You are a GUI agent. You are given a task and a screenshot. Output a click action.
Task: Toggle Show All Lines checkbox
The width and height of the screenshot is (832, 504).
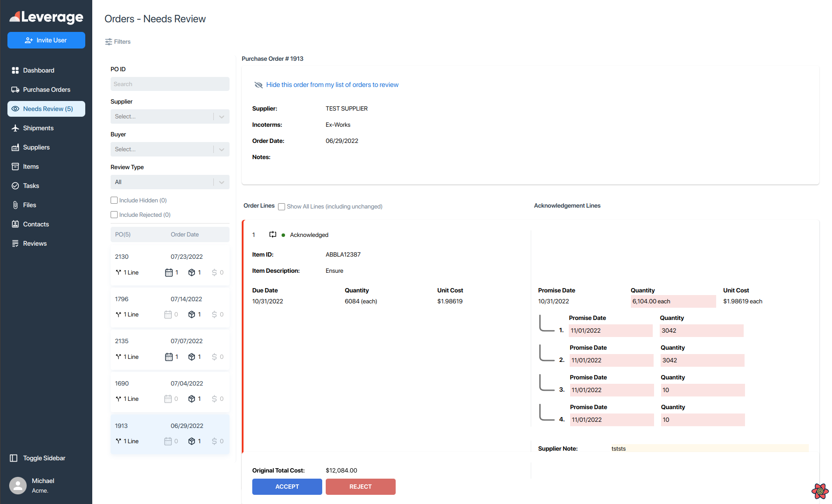tap(282, 207)
